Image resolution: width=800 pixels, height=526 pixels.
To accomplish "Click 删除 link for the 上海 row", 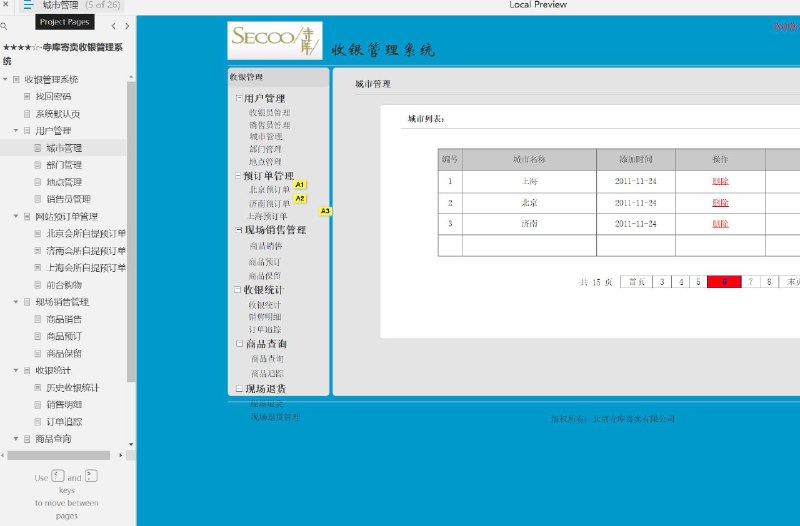I will 720,181.
